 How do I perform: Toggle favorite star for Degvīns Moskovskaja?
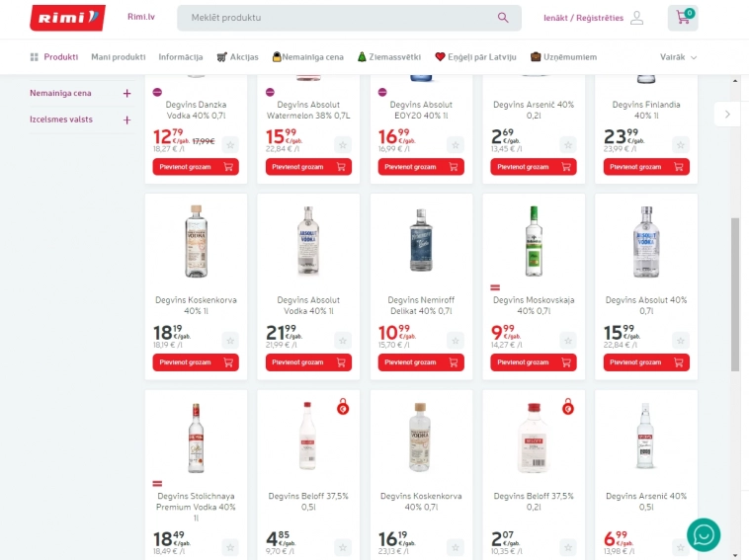pos(568,340)
